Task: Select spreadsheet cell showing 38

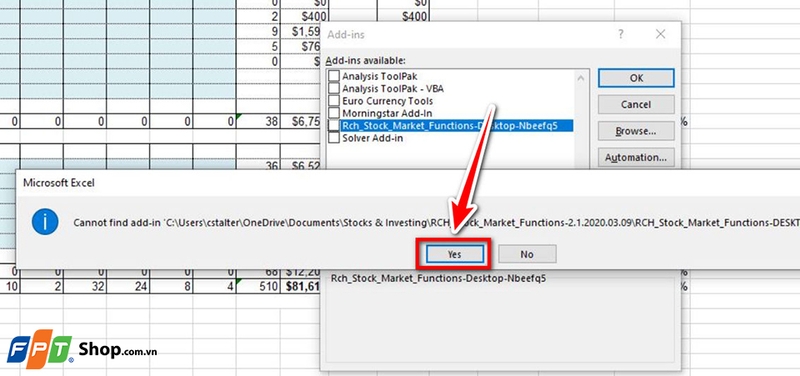Action: (x=258, y=121)
